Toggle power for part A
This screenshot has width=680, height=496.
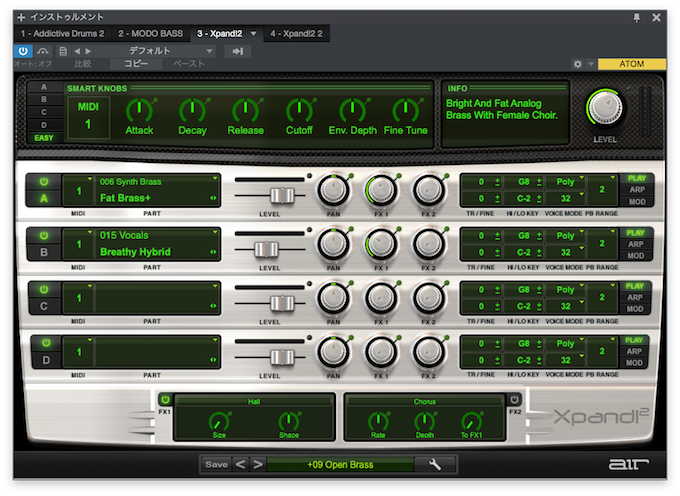click(44, 182)
